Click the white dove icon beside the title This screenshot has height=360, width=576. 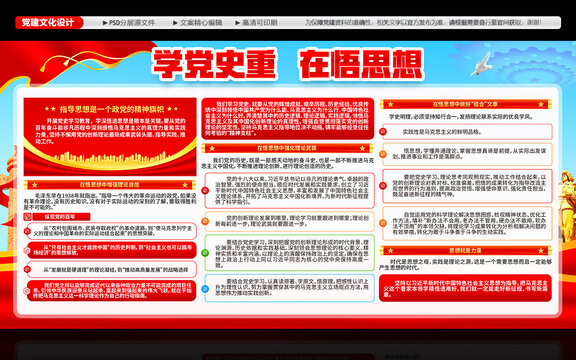click(482, 64)
